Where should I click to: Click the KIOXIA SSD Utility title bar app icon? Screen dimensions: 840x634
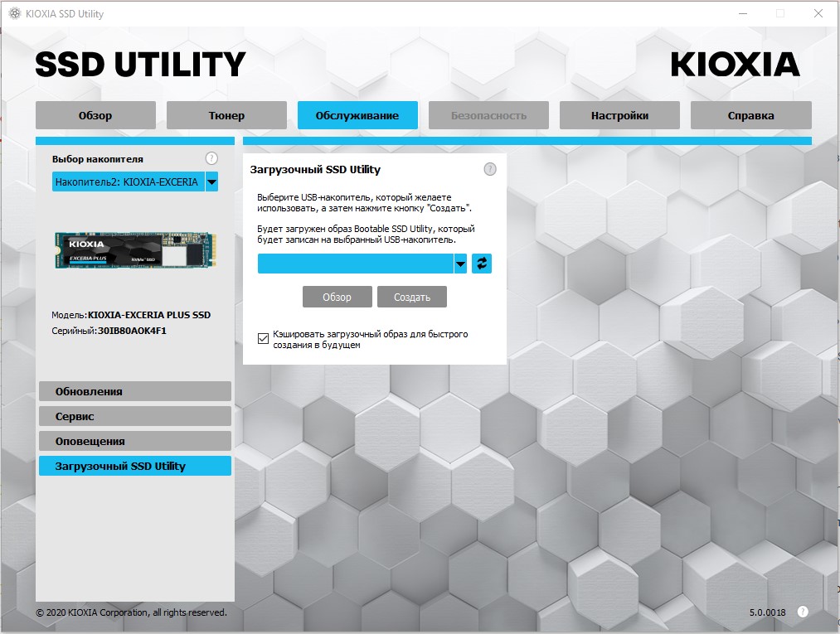[x=14, y=14]
